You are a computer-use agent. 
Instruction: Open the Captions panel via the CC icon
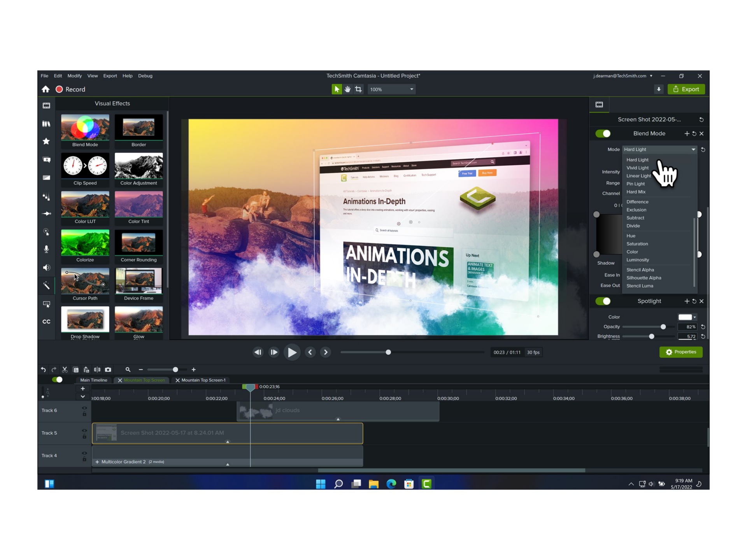point(46,321)
